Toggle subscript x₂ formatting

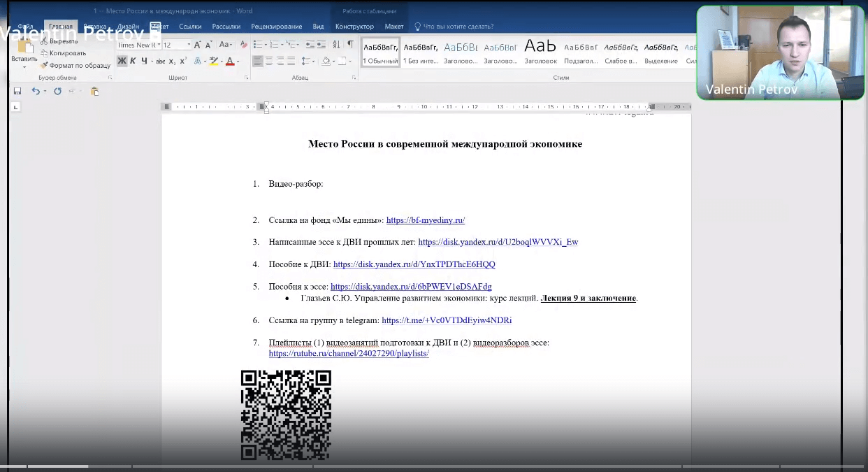[x=173, y=62]
